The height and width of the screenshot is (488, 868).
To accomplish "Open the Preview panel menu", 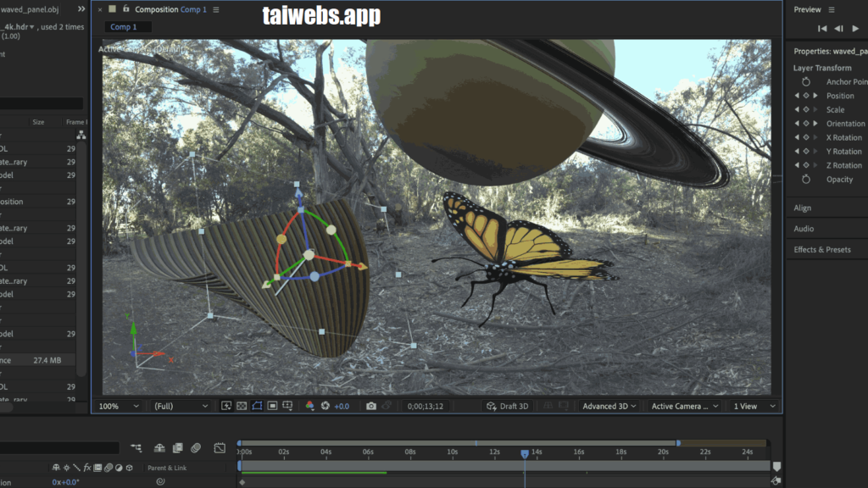I will coord(832,9).
